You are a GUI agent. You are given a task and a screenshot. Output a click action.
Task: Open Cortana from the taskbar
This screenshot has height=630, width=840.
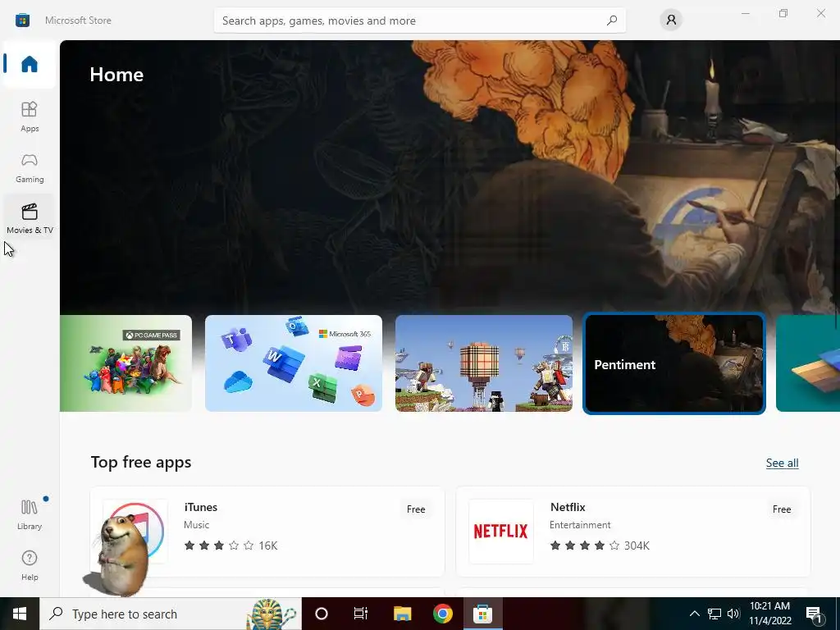(x=322, y=614)
